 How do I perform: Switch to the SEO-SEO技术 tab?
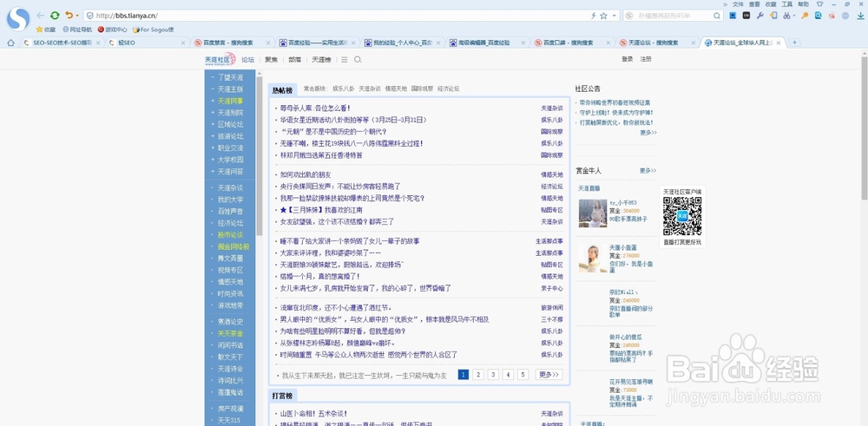pos(62,43)
